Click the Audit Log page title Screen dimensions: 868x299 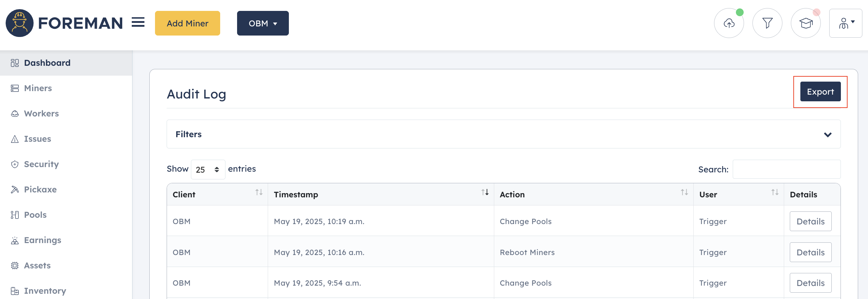[x=197, y=94]
